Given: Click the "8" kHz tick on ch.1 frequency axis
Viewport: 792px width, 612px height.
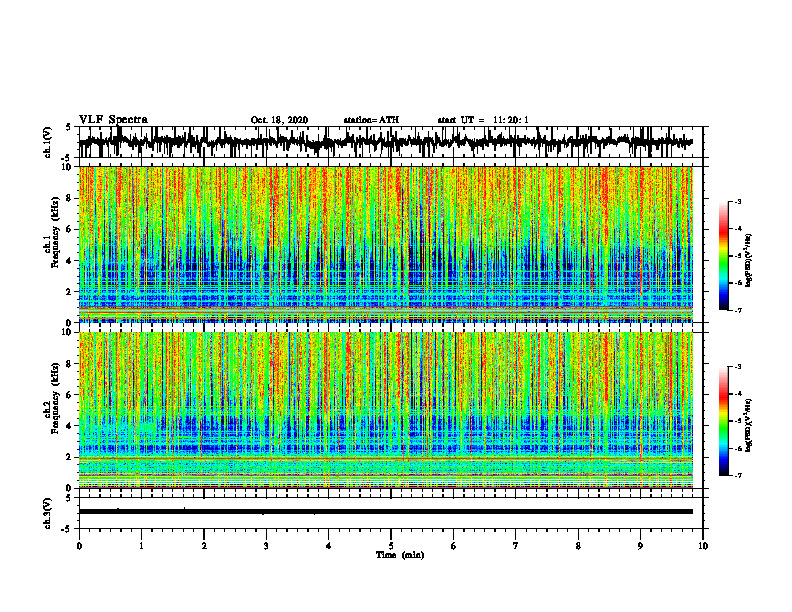Looking at the screenshot, I should coord(70,198).
